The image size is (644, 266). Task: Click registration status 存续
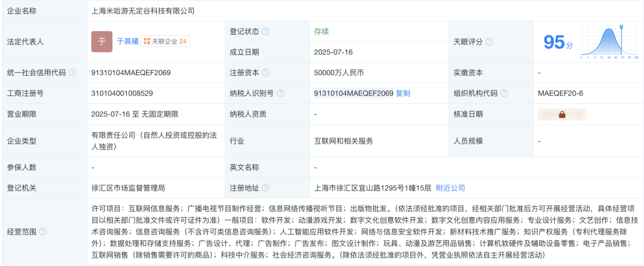click(321, 31)
